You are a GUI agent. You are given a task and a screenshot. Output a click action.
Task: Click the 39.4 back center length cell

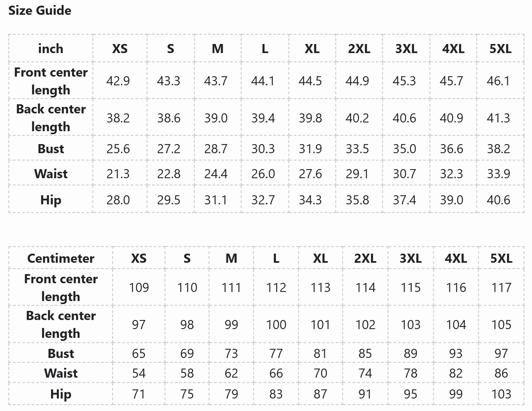(x=263, y=118)
